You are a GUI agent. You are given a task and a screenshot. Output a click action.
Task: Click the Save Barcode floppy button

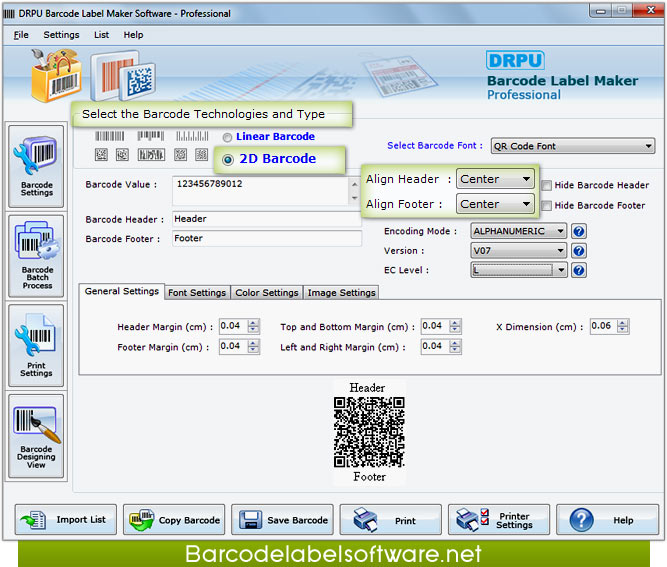click(282, 520)
